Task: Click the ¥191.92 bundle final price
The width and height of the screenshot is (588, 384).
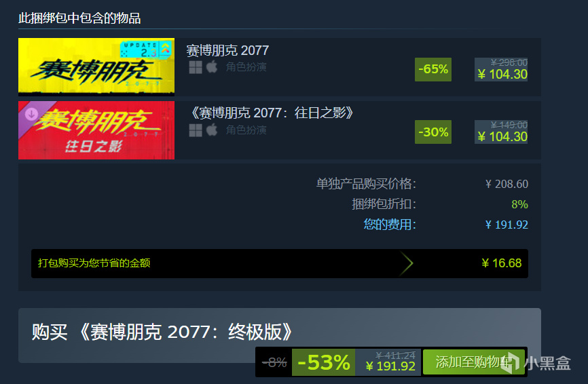Action: [x=390, y=366]
